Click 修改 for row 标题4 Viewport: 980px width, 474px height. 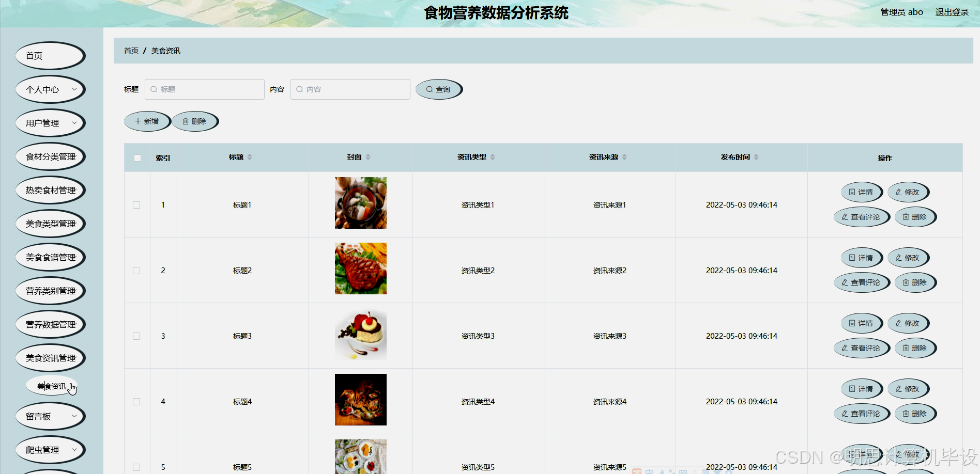click(x=908, y=389)
